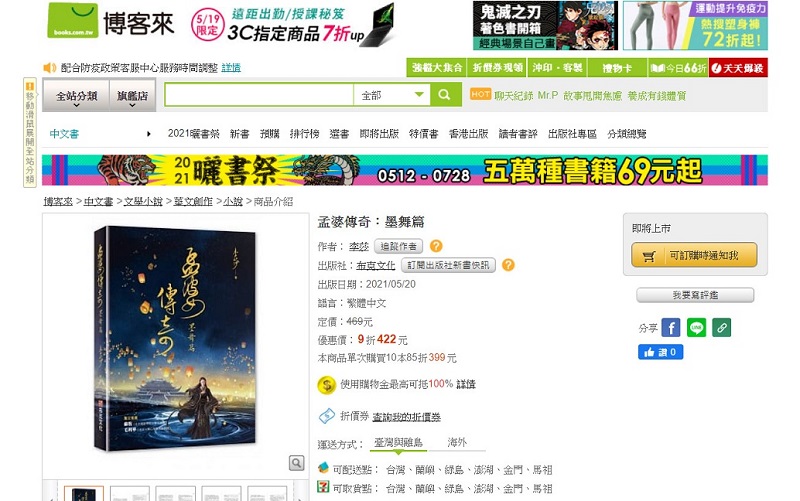Screen dimensions: 800x501
Task: Click the orange question mark beside 追蹤作者
Action: click(x=436, y=246)
